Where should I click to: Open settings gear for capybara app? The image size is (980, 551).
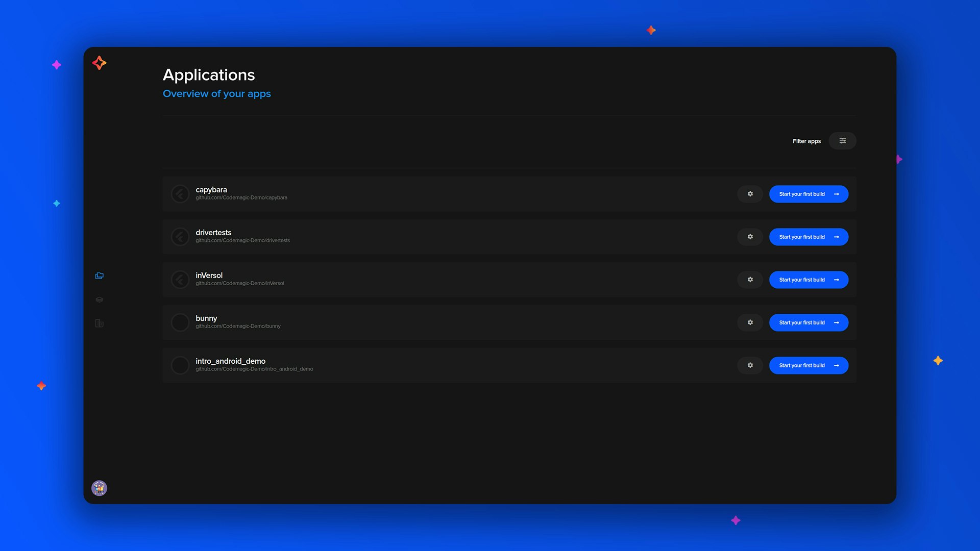pos(750,194)
